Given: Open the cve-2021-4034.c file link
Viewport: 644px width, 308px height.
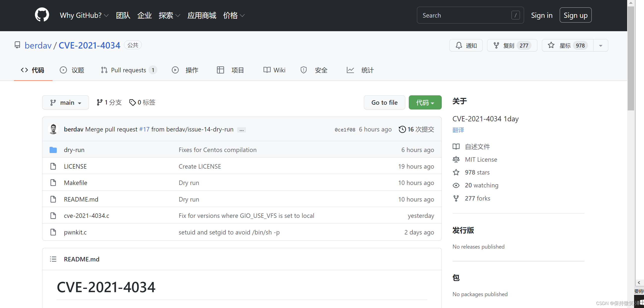Looking at the screenshot, I should coord(87,215).
